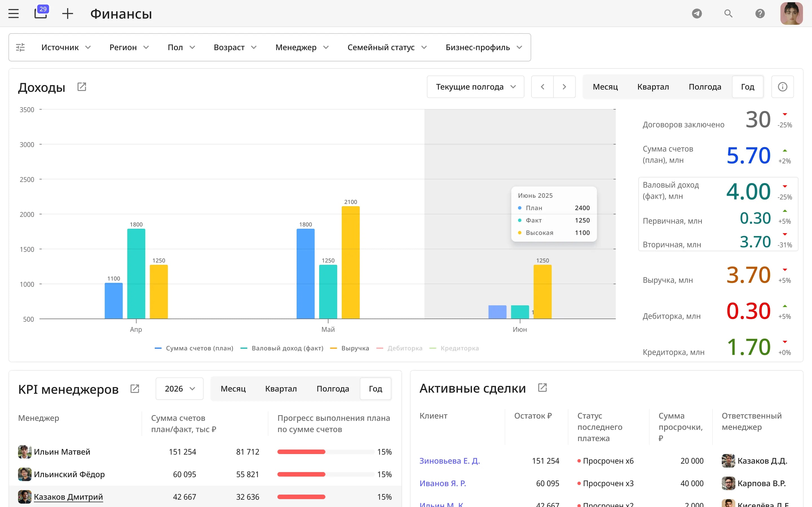The width and height of the screenshot is (812, 507).
Task: Switch Доходы chart to Квартал tab
Action: coord(653,87)
